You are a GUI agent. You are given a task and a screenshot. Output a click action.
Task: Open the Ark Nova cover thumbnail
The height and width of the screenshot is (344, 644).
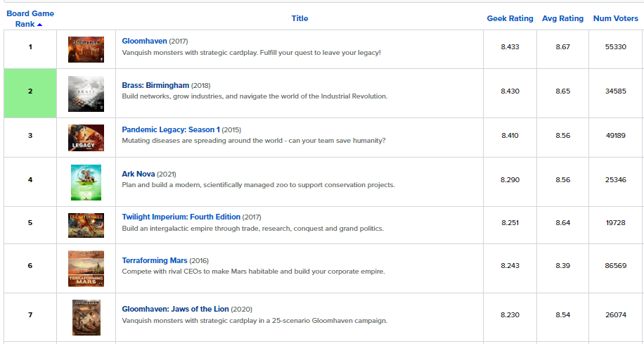pyautogui.click(x=86, y=182)
